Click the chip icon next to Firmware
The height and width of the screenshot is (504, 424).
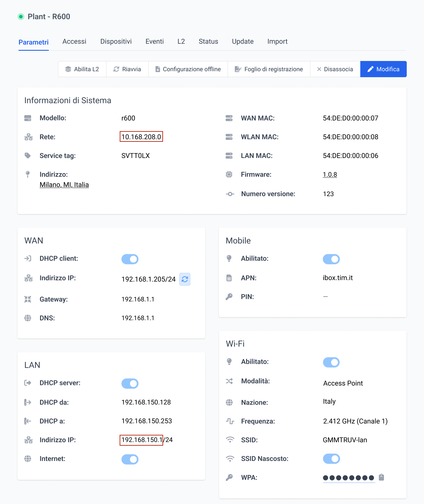[x=229, y=174]
